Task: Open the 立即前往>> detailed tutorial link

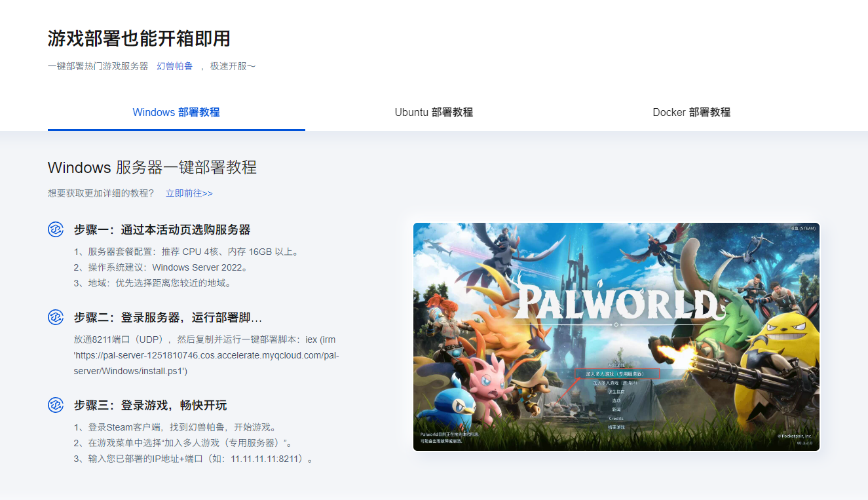Action: point(189,193)
